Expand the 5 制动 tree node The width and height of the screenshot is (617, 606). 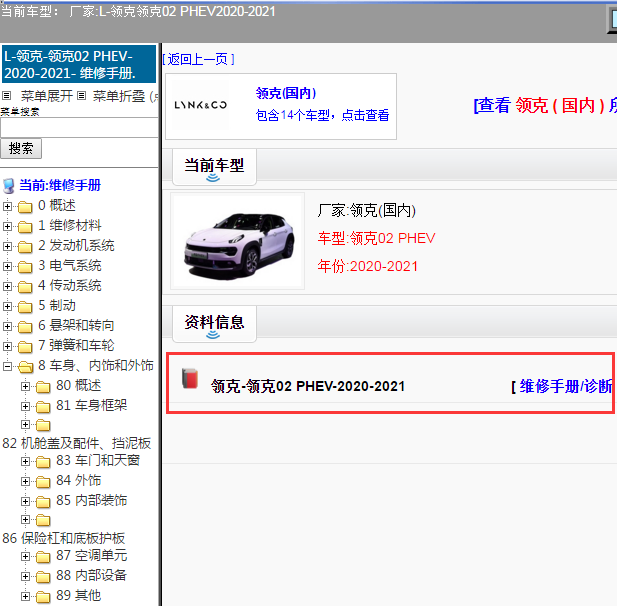(7, 306)
